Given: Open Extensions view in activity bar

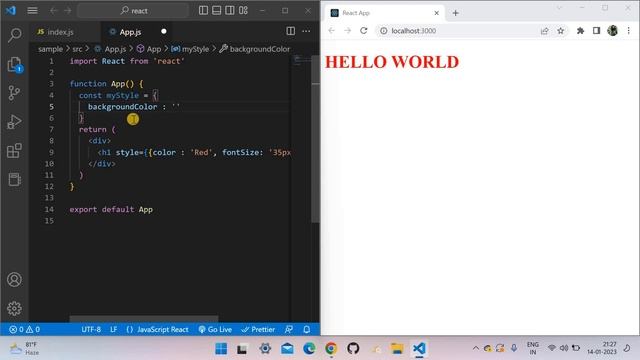Looking at the screenshot, I should tap(14, 151).
